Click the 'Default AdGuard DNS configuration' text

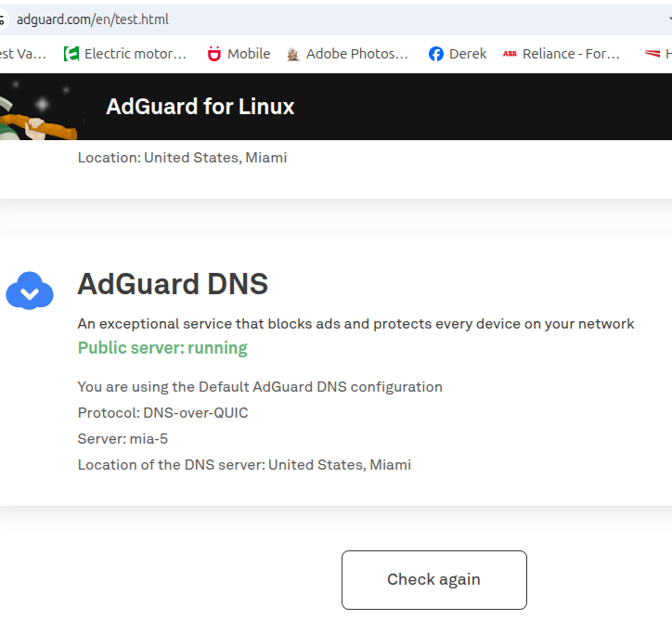pos(320,386)
